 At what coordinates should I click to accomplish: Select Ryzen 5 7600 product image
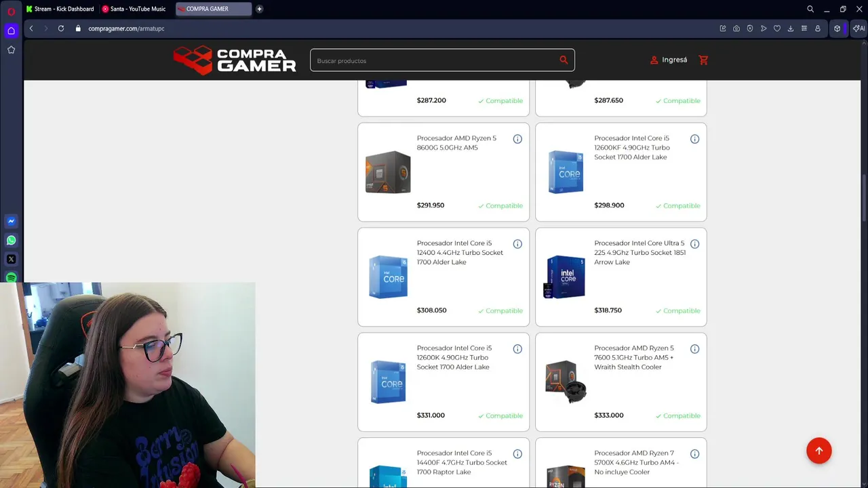pyautogui.click(x=566, y=382)
